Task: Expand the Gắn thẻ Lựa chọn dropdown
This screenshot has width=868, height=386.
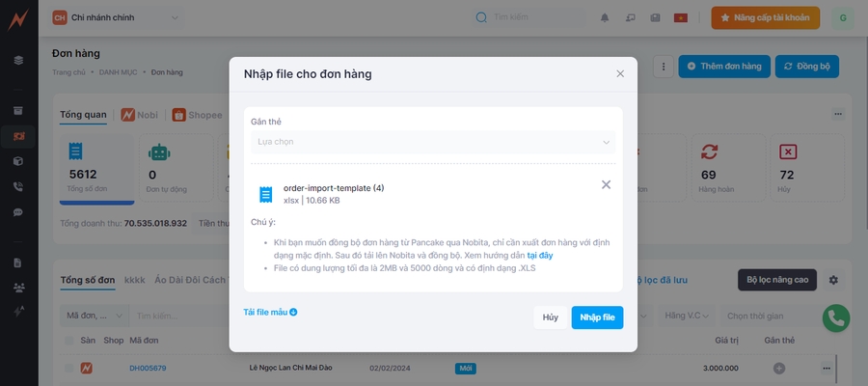Action: pos(433,142)
